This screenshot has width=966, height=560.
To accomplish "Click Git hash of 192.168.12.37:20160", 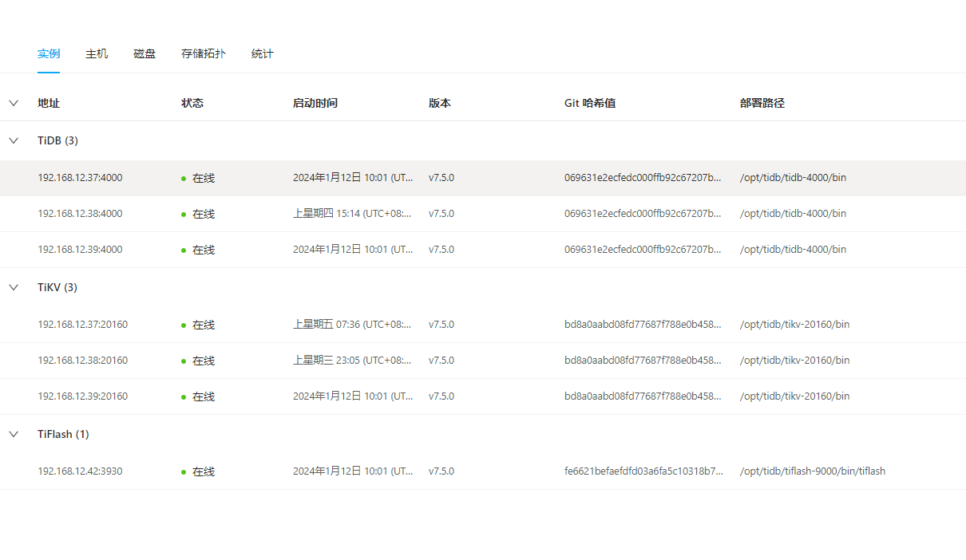I will point(643,325).
